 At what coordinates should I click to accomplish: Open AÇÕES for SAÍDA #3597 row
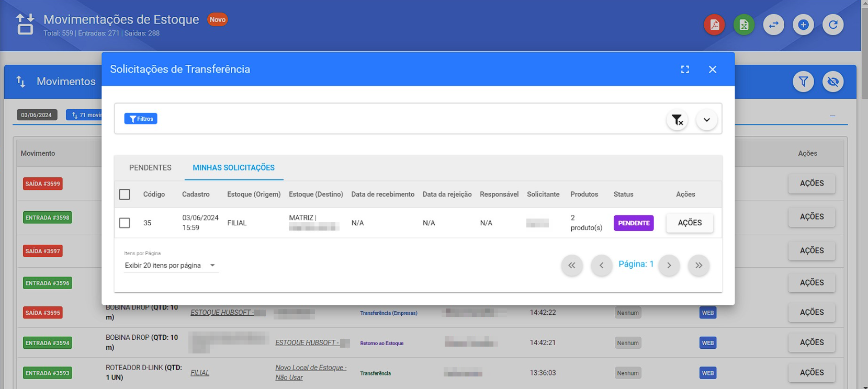coord(811,251)
